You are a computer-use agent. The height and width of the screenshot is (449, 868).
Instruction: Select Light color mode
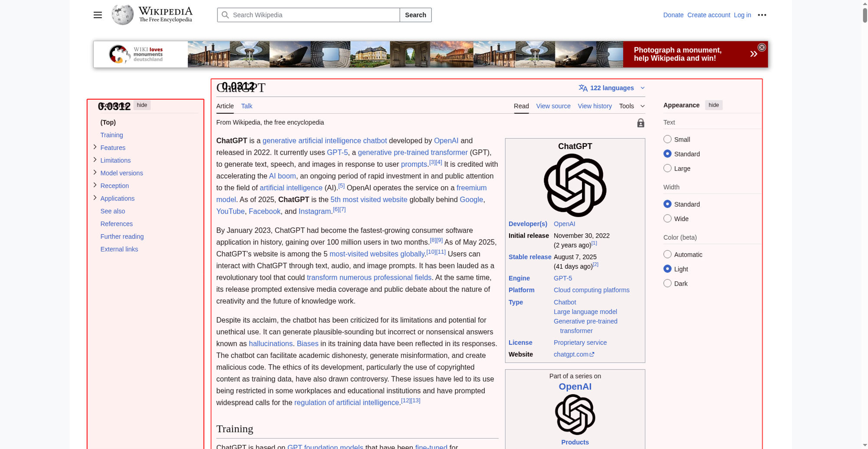tap(667, 269)
